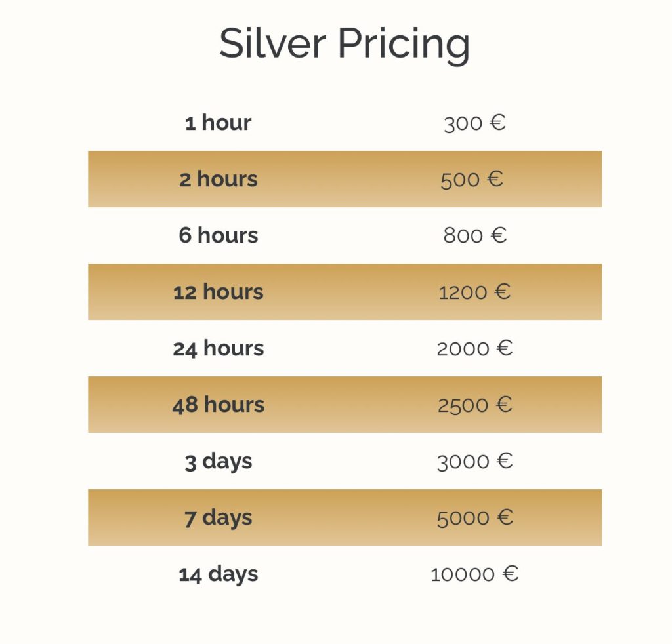The width and height of the screenshot is (672, 644).
Task: Click the 800 € price
Action: [x=474, y=236]
